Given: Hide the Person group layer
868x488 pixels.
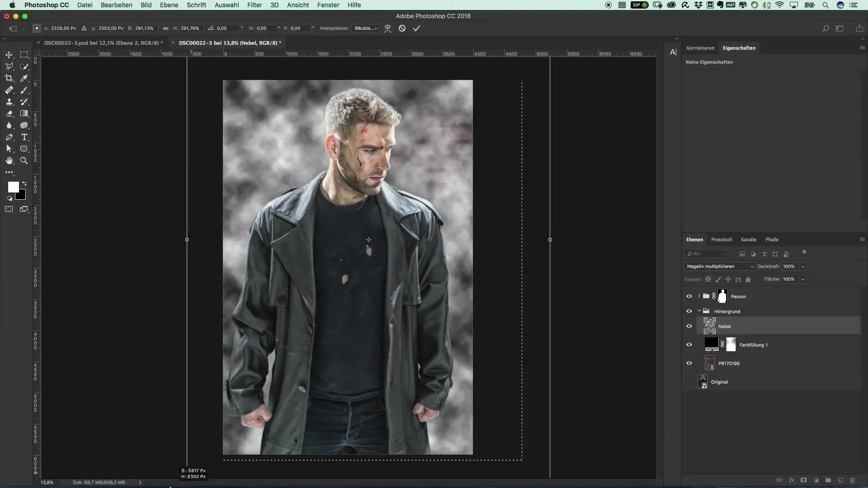Looking at the screenshot, I should [x=689, y=296].
